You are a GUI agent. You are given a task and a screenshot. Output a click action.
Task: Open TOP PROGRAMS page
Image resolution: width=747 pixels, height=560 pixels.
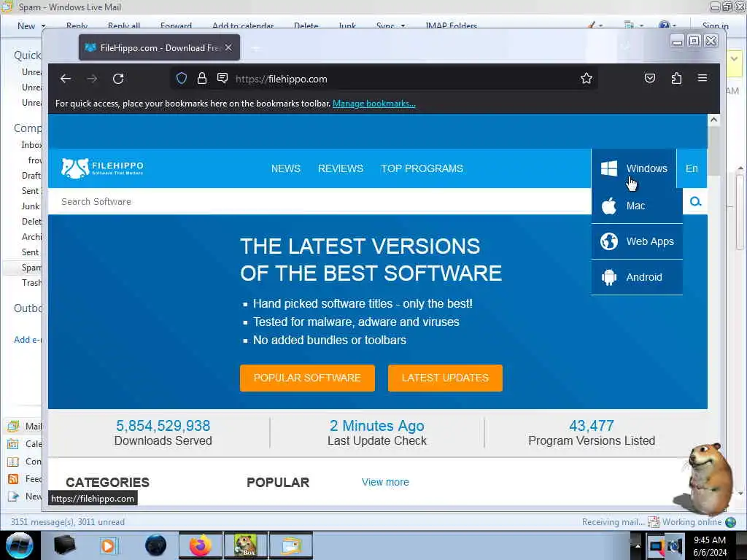click(x=422, y=168)
